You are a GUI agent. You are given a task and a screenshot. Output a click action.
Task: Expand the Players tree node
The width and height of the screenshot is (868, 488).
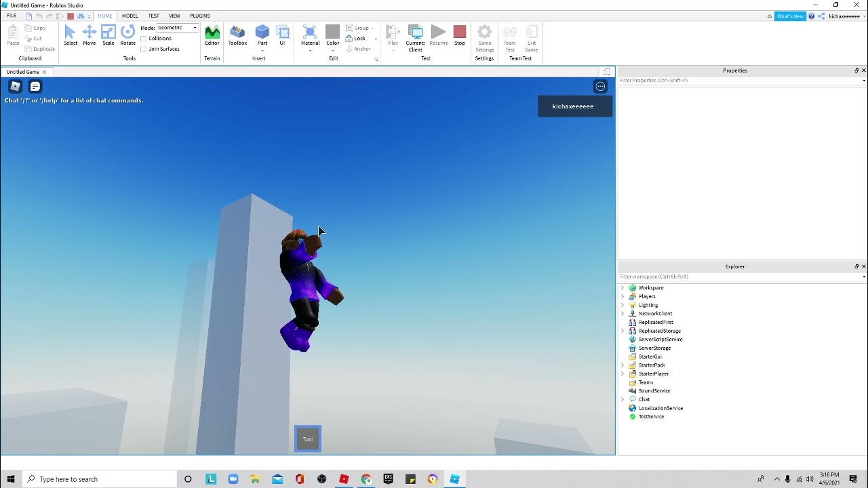click(623, 296)
